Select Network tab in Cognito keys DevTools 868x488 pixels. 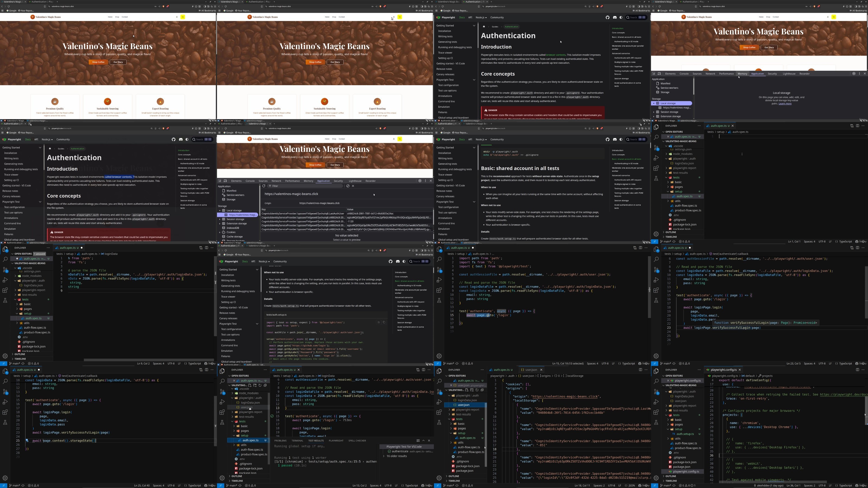[276, 181]
